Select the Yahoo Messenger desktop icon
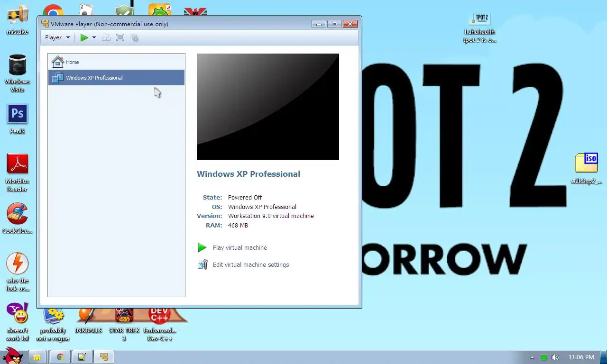607x364 pixels. (17, 321)
